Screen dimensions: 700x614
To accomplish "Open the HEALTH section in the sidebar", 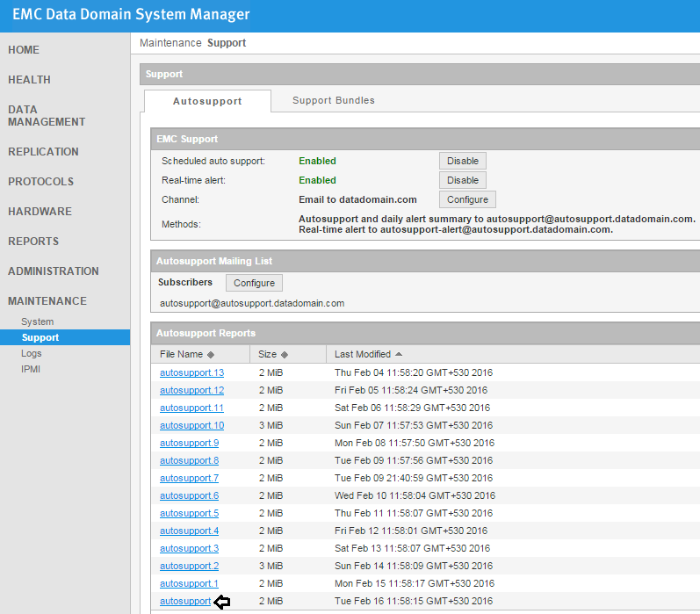I will point(29,80).
